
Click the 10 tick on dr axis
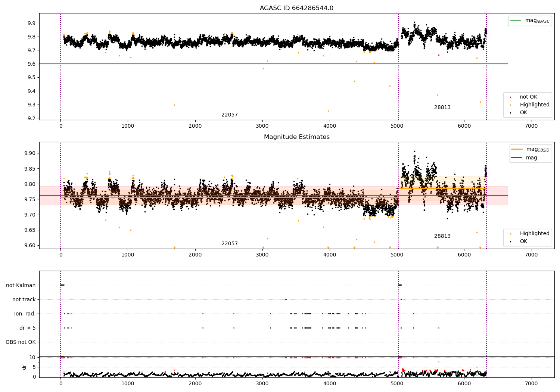pyautogui.click(x=33, y=358)
